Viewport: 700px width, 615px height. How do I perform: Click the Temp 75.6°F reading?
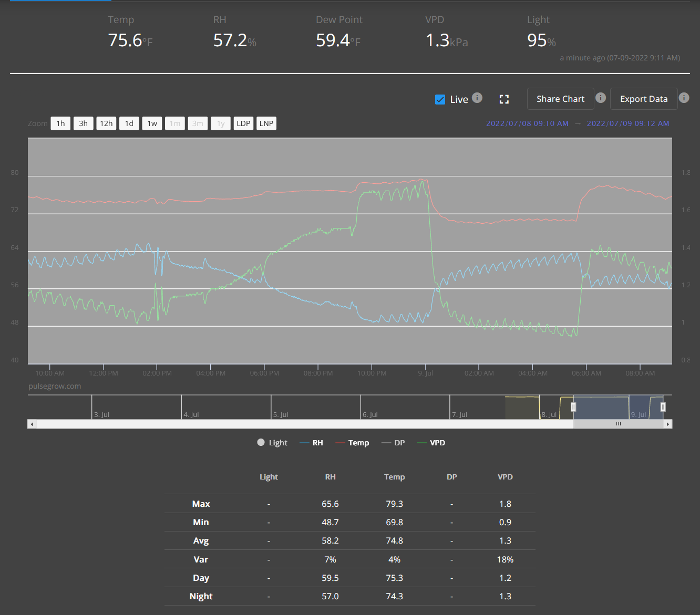coord(130,40)
